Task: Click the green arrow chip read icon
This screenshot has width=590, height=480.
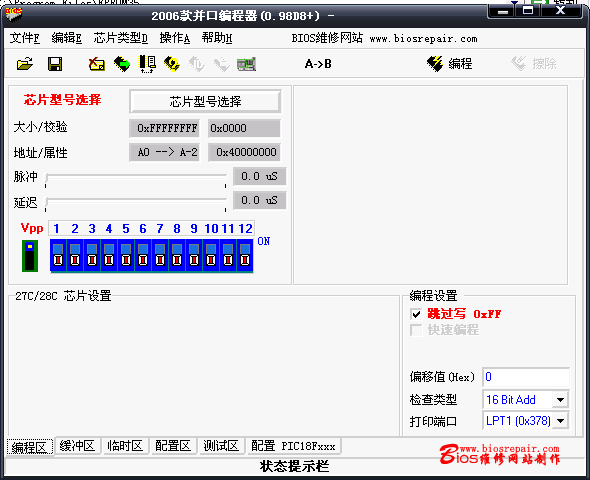Action: [x=122, y=64]
